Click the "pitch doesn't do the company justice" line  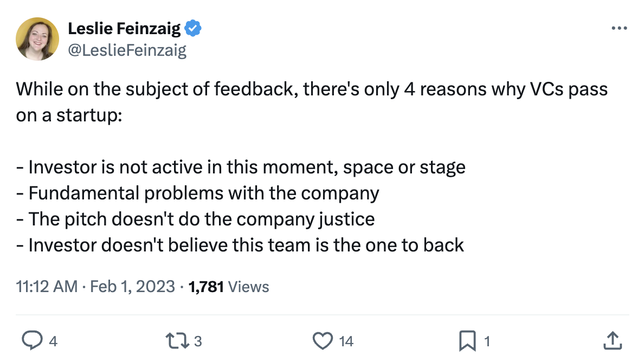[x=201, y=219]
